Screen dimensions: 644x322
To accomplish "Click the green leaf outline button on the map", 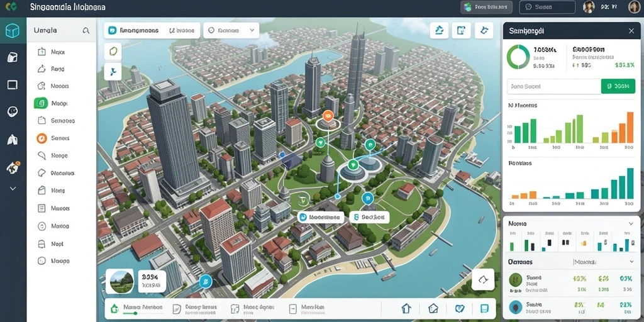I will [113, 52].
